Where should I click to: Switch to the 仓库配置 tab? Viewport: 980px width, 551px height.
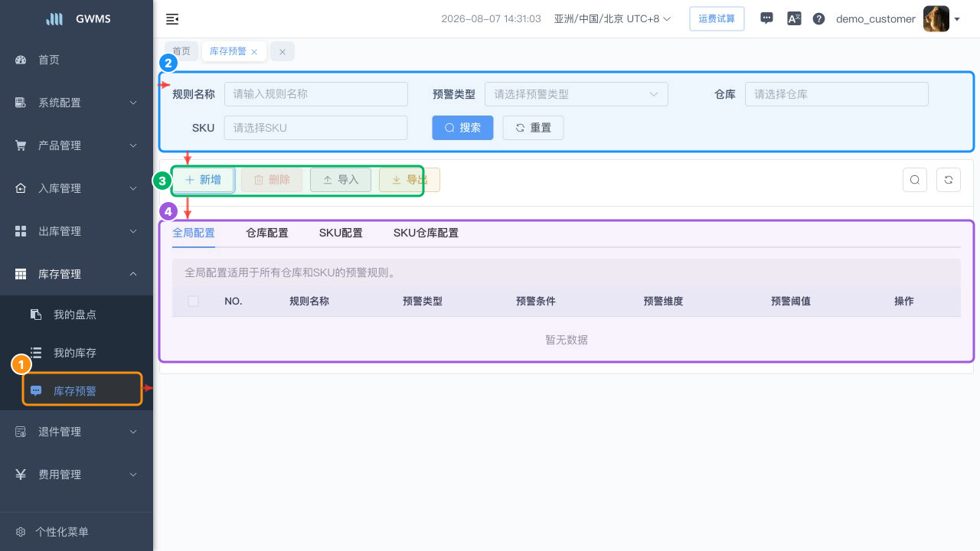pos(267,233)
